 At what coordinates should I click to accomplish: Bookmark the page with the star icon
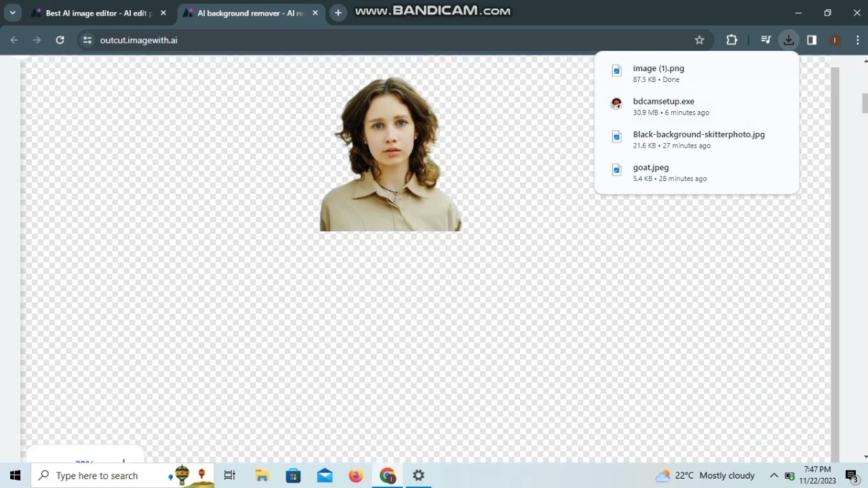pos(699,40)
